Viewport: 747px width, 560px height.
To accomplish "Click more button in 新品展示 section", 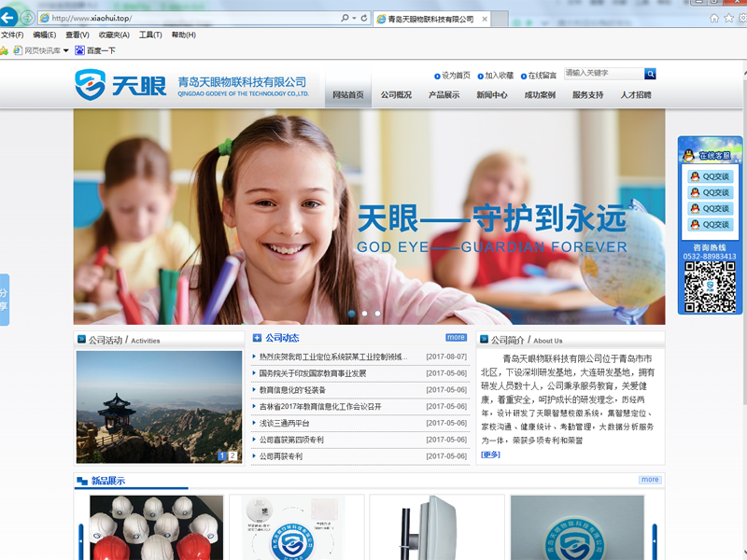I will pyautogui.click(x=650, y=480).
